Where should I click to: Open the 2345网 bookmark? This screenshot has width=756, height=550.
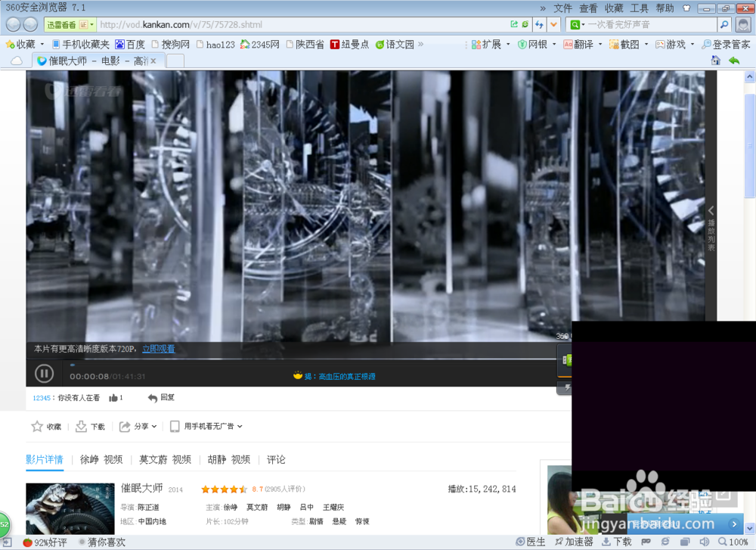click(x=260, y=45)
